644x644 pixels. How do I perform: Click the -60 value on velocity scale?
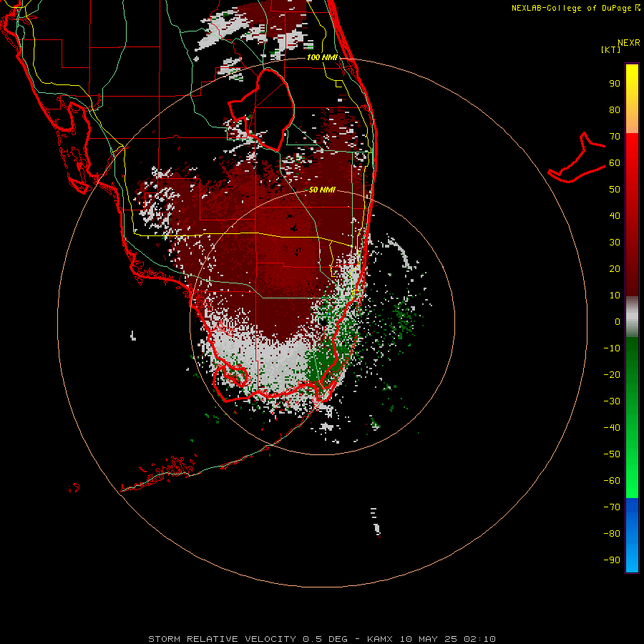point(612,481)
